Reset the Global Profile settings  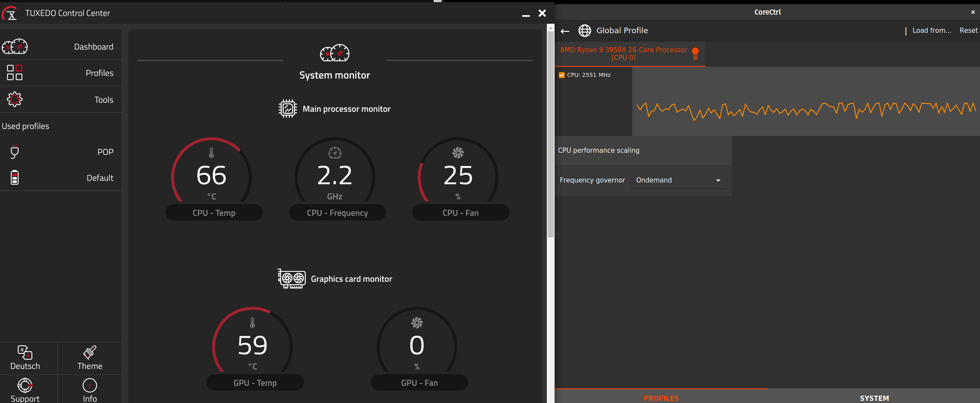click(969, 30)
